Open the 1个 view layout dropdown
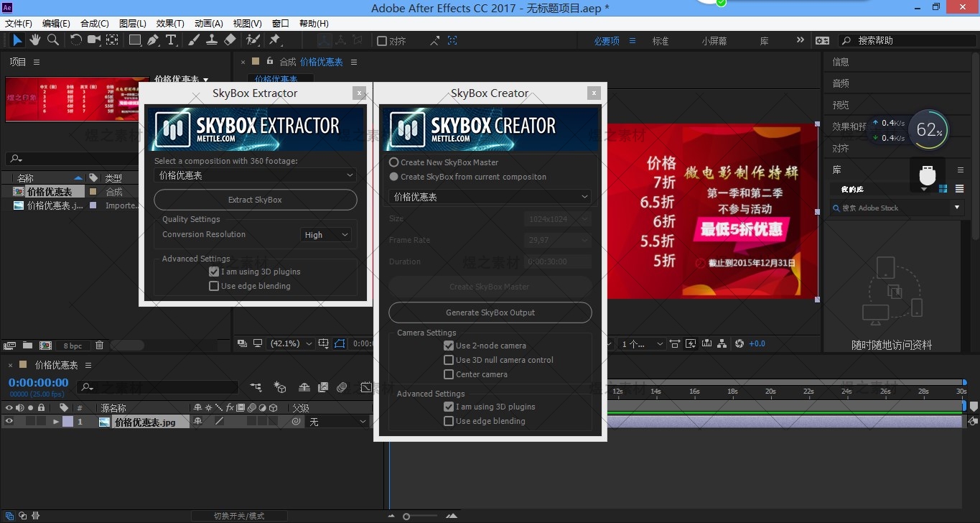 [x=642, y=344]
